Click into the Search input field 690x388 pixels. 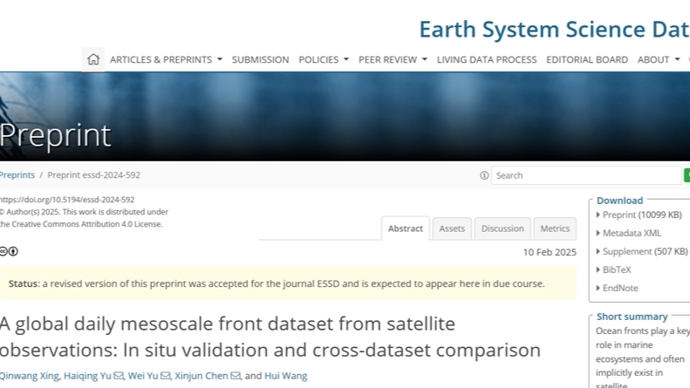(586, 176)
